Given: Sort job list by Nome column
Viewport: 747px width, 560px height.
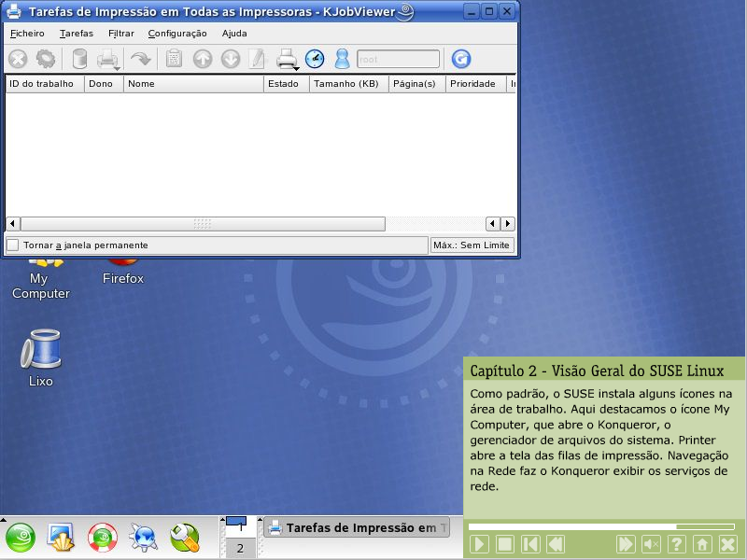Looking at the screenshot, I should pos(192,84).
